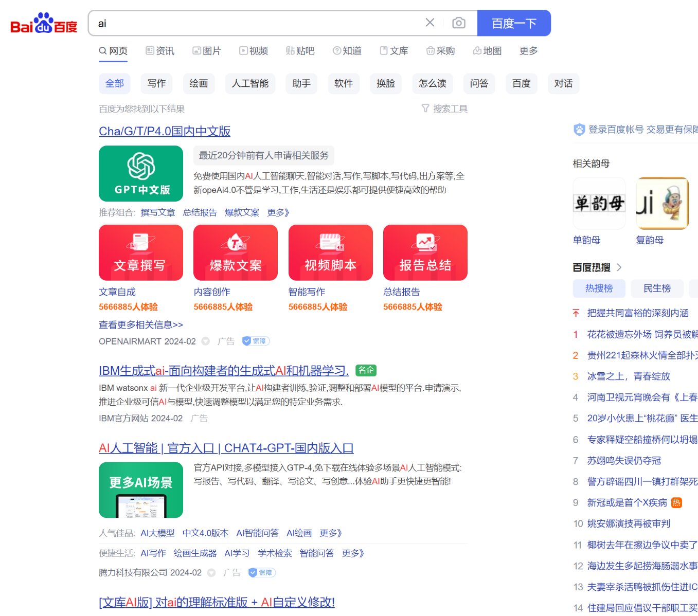Click the AI大模型 link

[157, 533]
